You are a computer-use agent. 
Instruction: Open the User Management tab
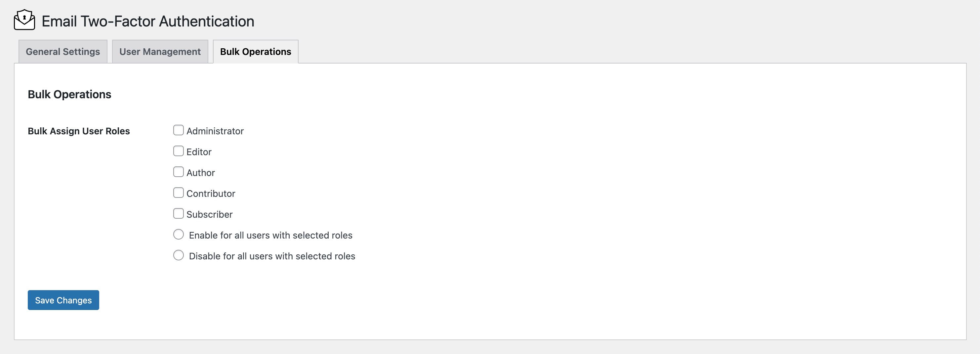160,52
